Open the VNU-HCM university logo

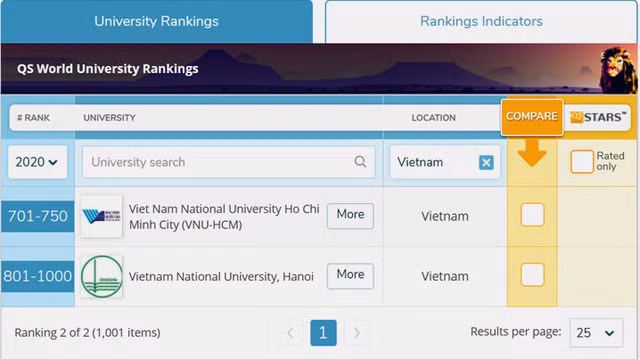[101, 216]
